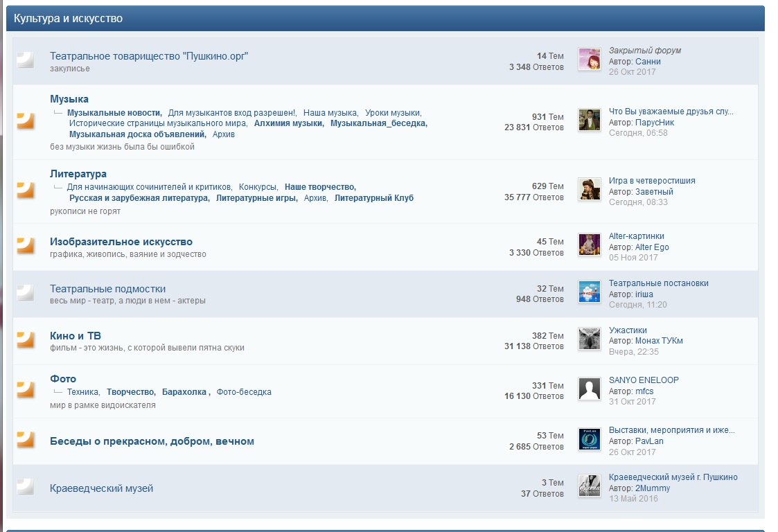
Task: Go to Русская и зарубежная литература subforum
Action: (x=139, y=198)
